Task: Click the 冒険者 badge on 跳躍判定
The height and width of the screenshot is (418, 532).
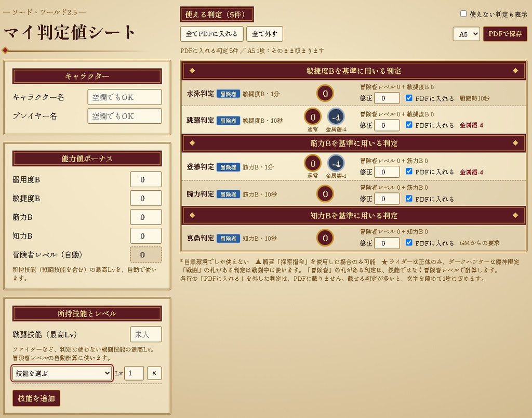Action: point(229,121)
